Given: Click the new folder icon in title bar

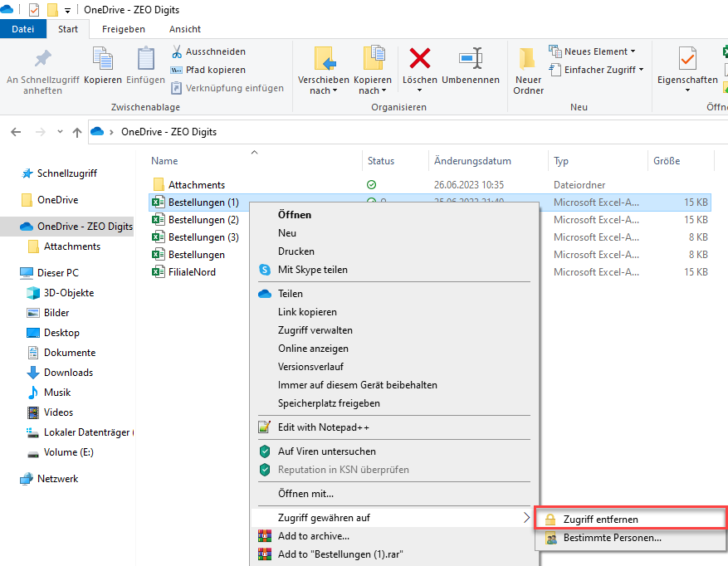Looking at the screenshot, I should click(52, 9).
